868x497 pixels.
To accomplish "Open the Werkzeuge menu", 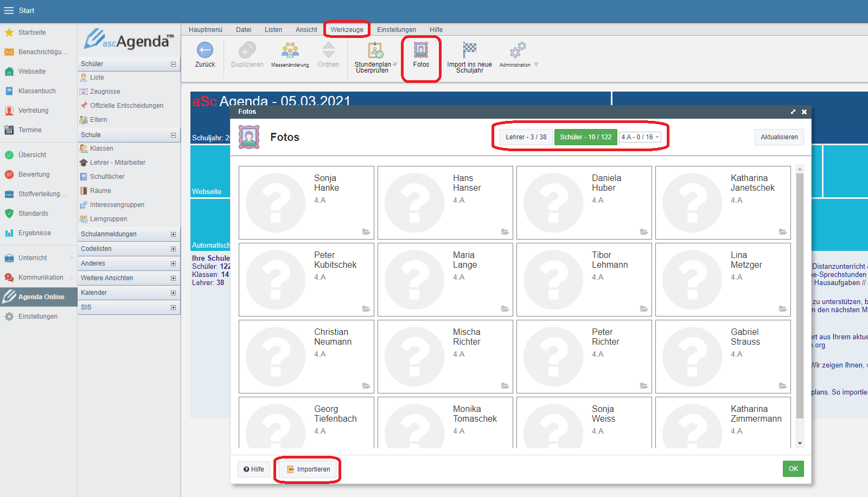I will point(347,30).
